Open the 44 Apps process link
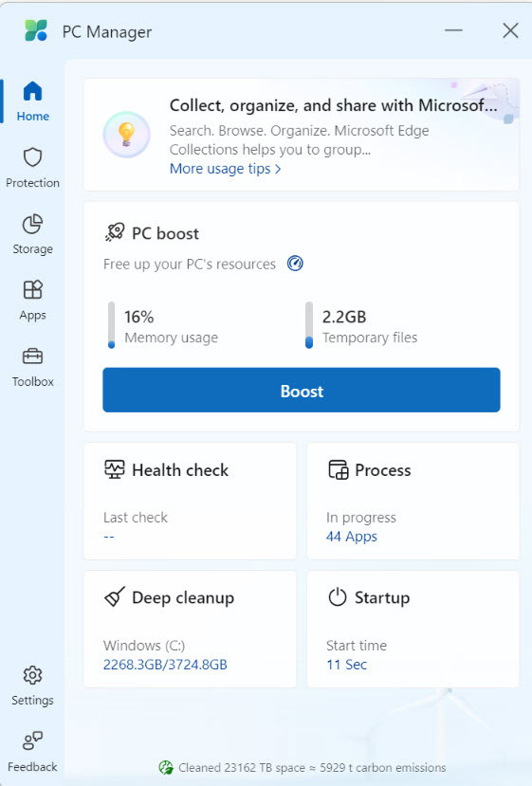This screenshot has height=786, width=532. (x=352, y=537)
